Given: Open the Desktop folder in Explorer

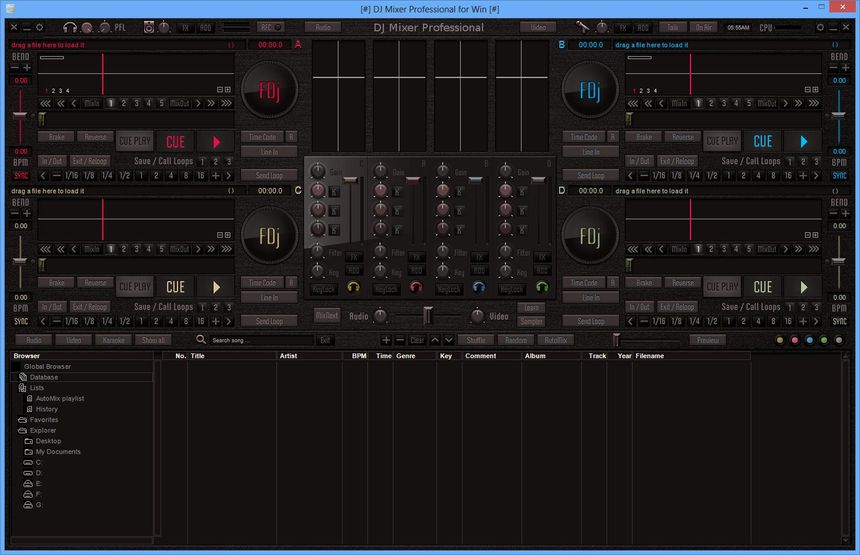Looking at the screenshot, I should pos(48,441).
